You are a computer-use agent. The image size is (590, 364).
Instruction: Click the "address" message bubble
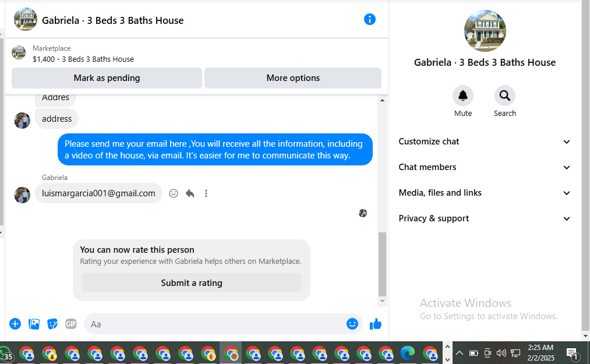57,119
